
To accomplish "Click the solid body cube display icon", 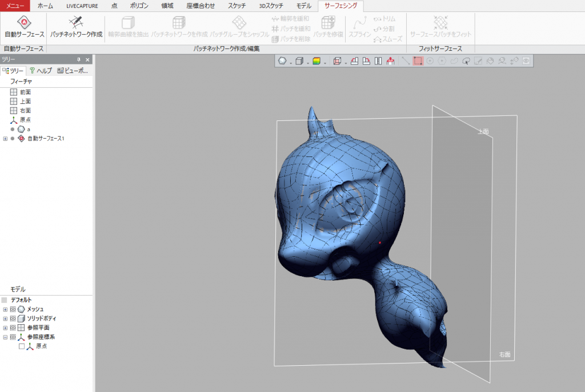I will 299,60.
